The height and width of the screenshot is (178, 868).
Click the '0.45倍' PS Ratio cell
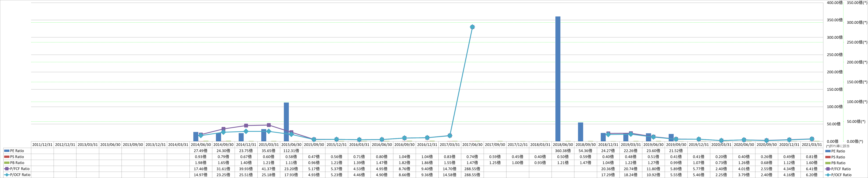click(x=518, y=157)
